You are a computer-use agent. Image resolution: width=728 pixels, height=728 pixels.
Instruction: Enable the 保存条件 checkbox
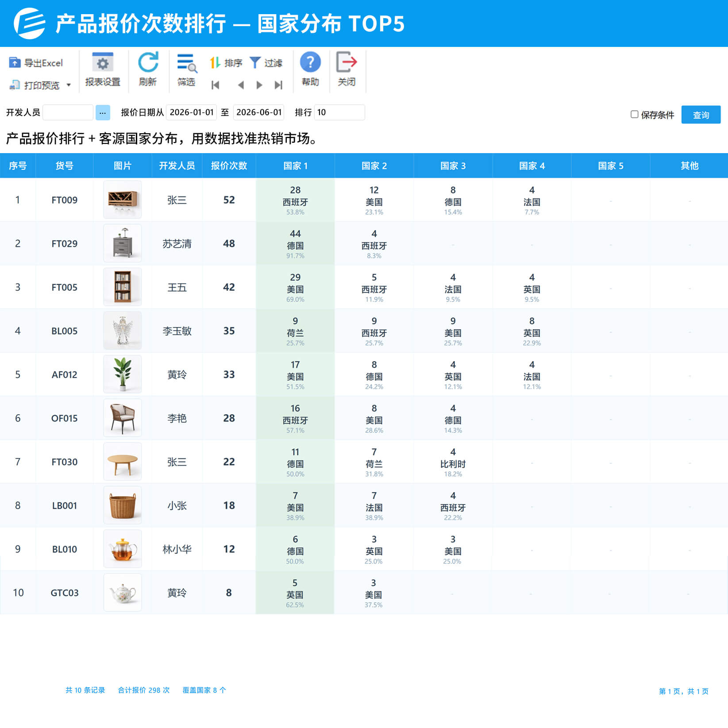(634, 115)
